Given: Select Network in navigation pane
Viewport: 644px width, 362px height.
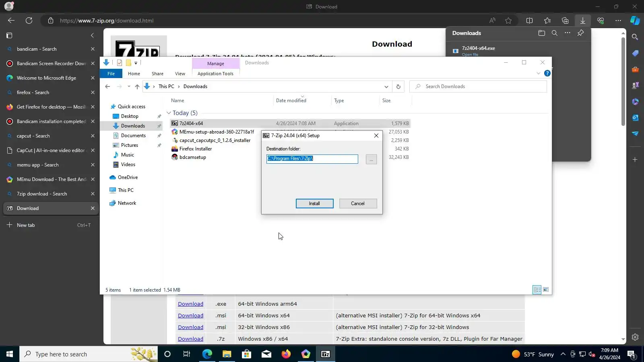Looking at the screenshot, I should pyautogui.click(x=127, y=203).
